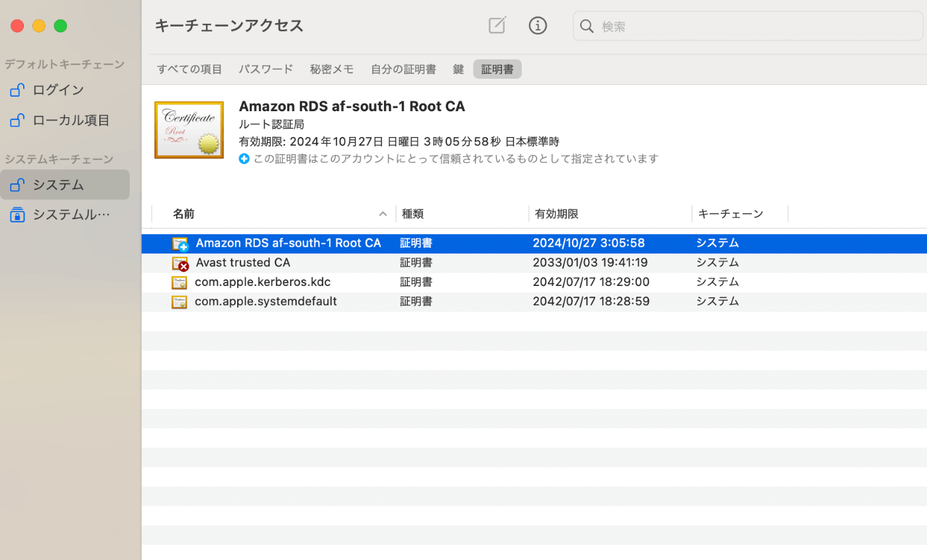Select the システムル… keychain
The width and height of the screenshot is (927, 560).
click(65, 214)
